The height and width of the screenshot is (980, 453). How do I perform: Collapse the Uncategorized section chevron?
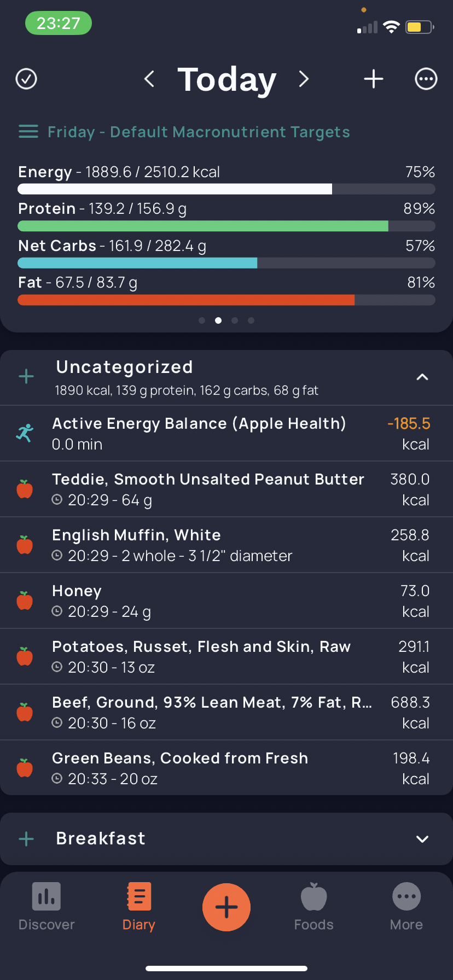[x=422, y=377]
